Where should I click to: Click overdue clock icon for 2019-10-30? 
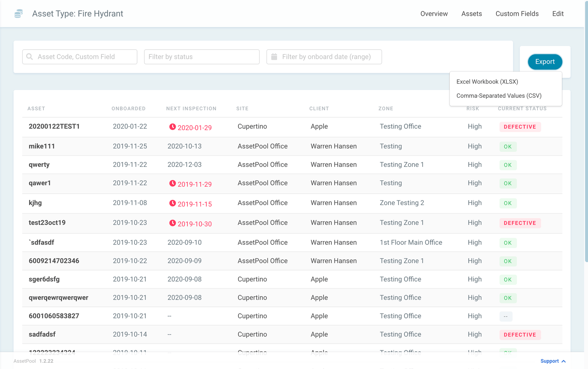pos(172,223)
